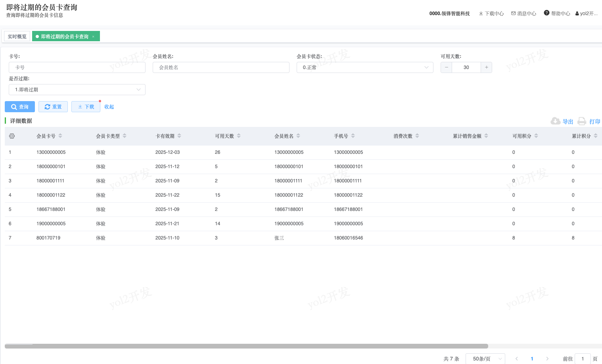Click the download center icon

coord(481,13)
